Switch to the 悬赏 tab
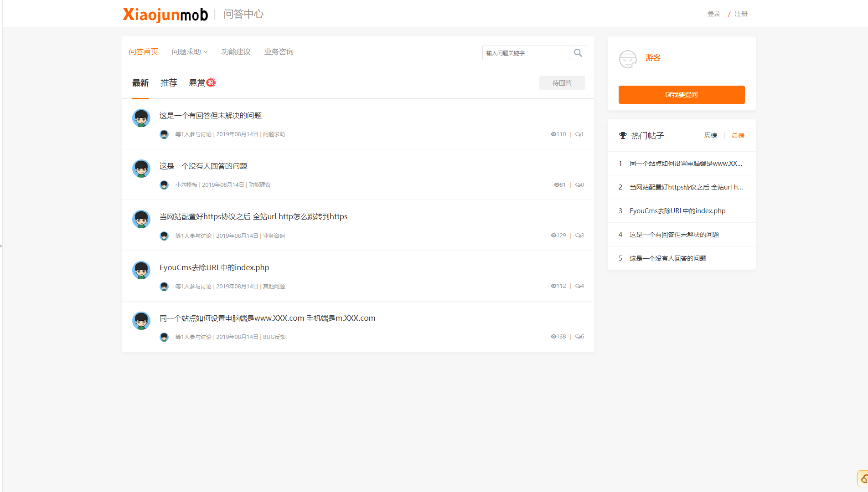 pyautogui.click(x=197, y=83)
